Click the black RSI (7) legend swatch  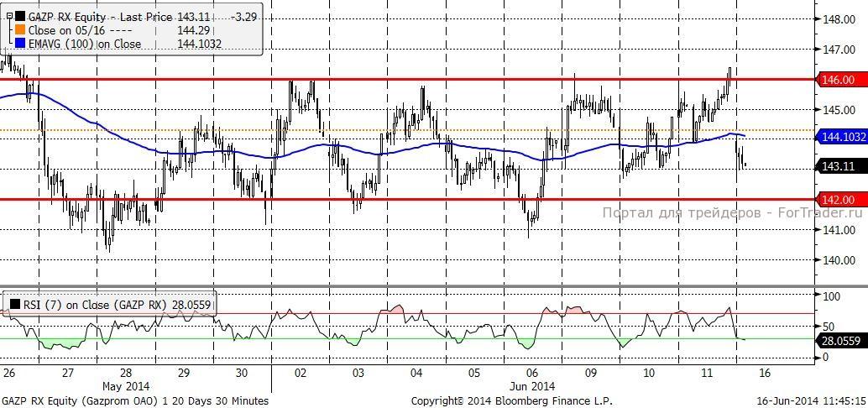14,303
